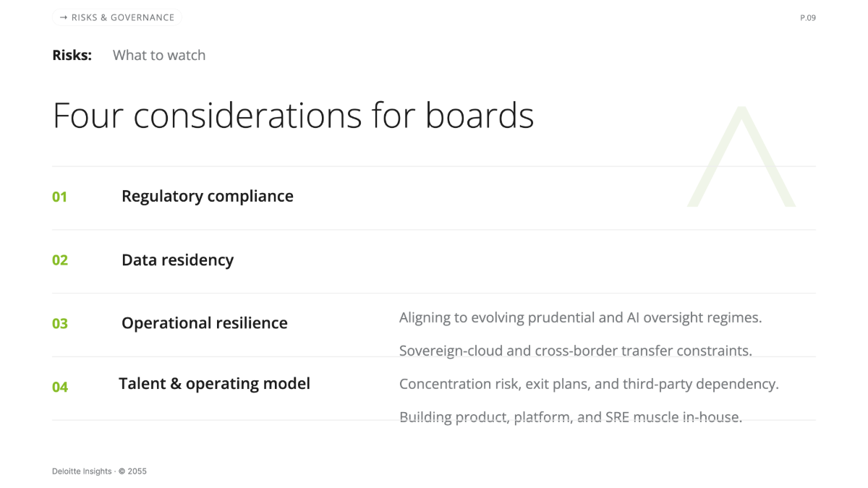Viewport: 868px width, 488px height.
Task: Select the 'Regulatory compliance' row title
Action: coord(208,197)
